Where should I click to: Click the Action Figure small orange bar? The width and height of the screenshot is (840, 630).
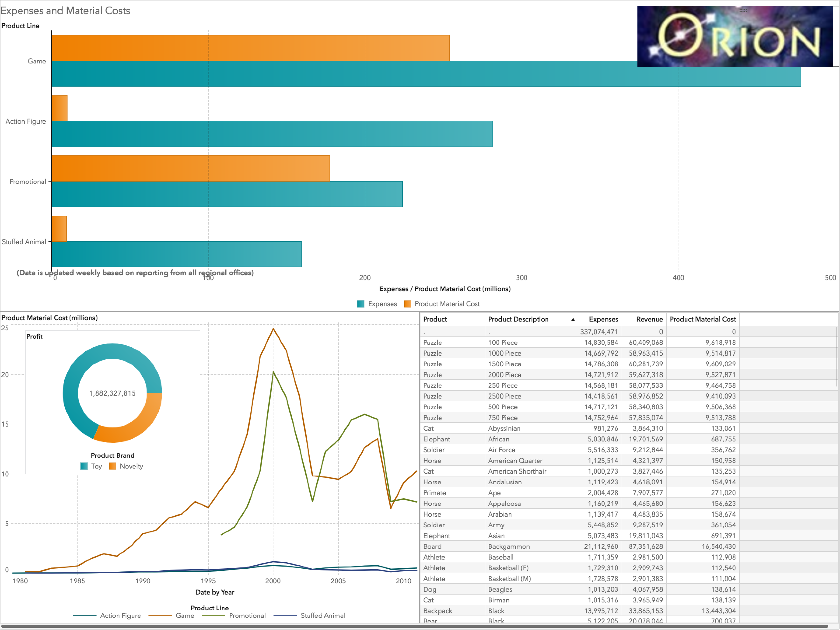click(60, 108)
